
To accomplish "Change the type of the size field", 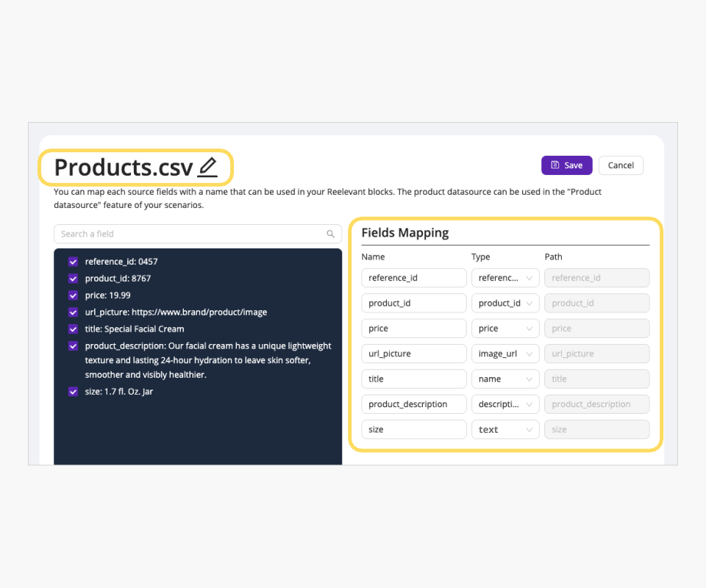I will (x=505, y=430).
